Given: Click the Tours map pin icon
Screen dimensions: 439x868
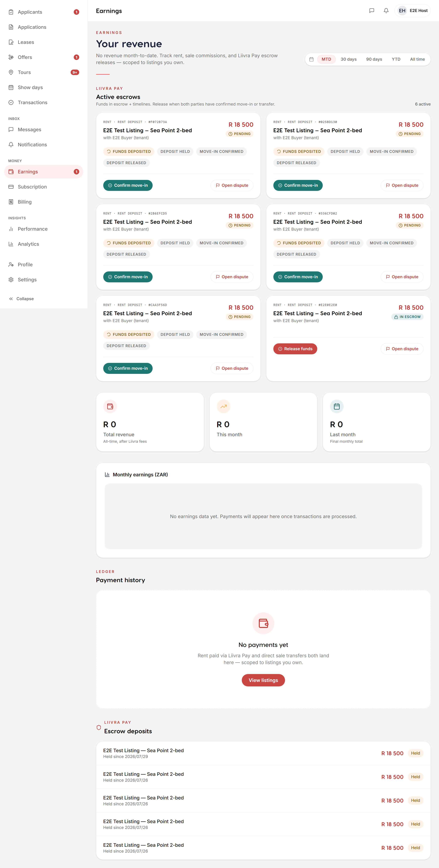Looking at the screenshot, I should (11, 72).
